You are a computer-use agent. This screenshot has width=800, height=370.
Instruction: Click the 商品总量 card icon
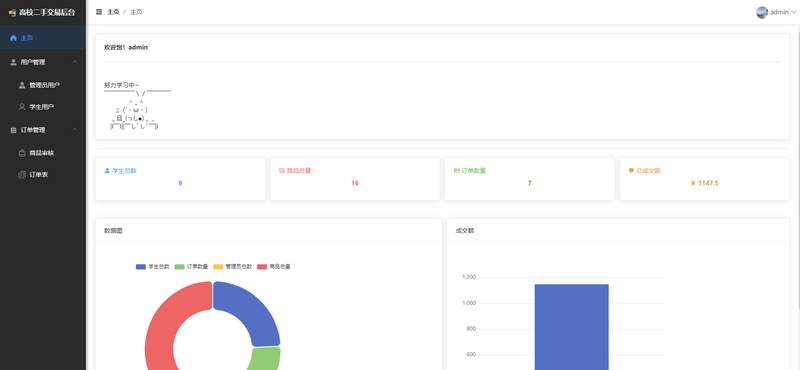(x=282, y=170)
